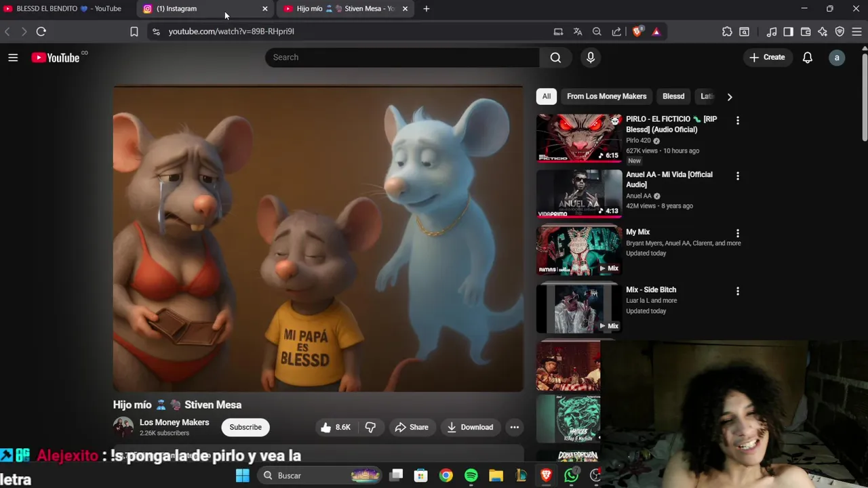Open My Mix playlist thumbnail

579,251
